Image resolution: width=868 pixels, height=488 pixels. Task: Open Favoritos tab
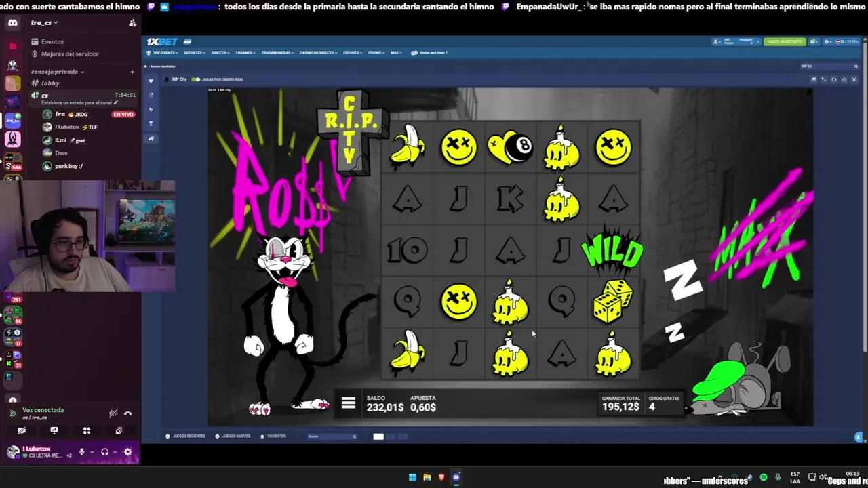pyautogui.click(x=273, y=436)
